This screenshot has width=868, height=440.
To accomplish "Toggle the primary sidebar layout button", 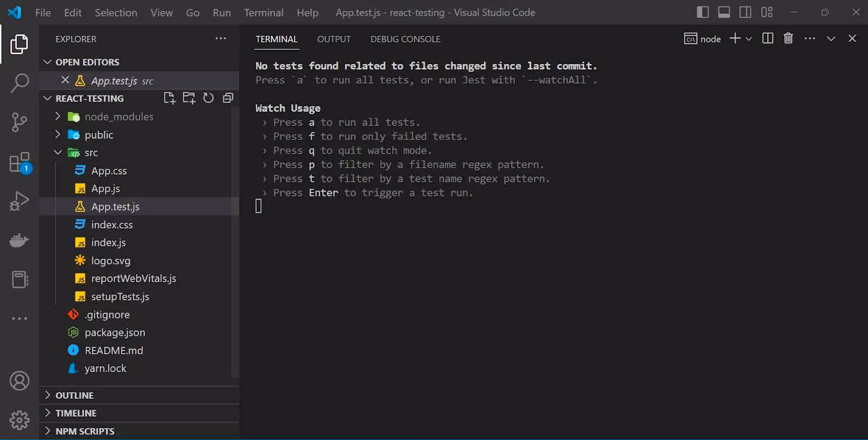I will coord(703,12).
